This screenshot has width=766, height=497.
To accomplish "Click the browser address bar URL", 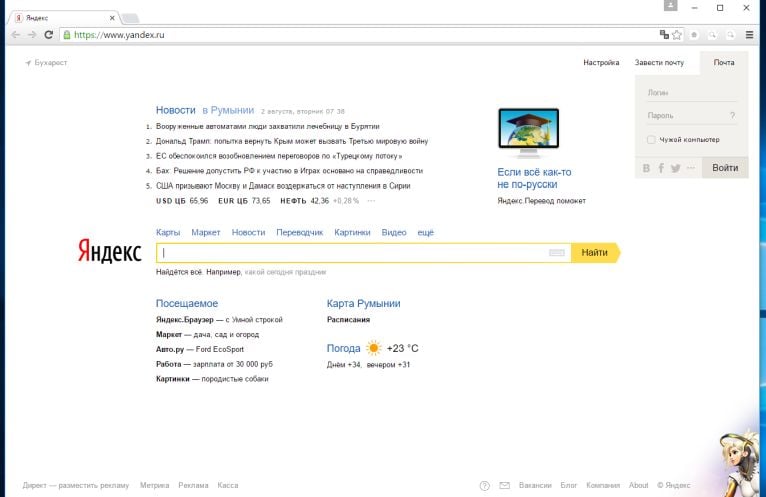I will click(119, 35).
